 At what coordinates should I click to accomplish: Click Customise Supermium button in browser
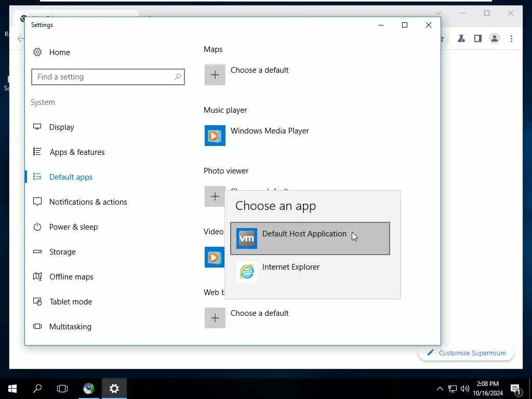click(467, 353)
